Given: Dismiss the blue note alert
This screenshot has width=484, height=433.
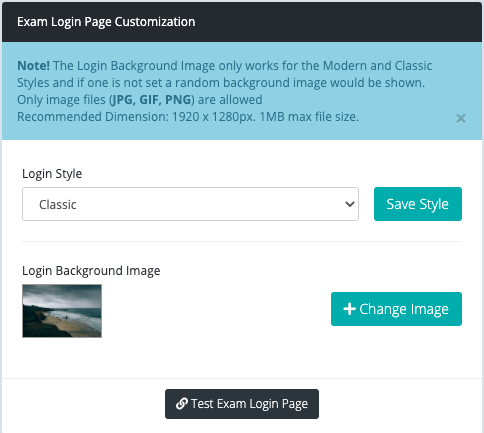Looking at the screenshot, I should pos(461,118).
